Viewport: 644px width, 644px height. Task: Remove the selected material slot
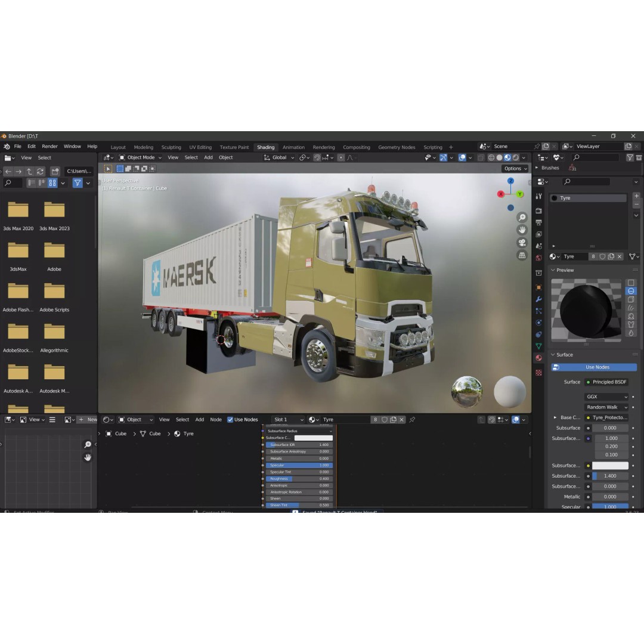(636, 205)
